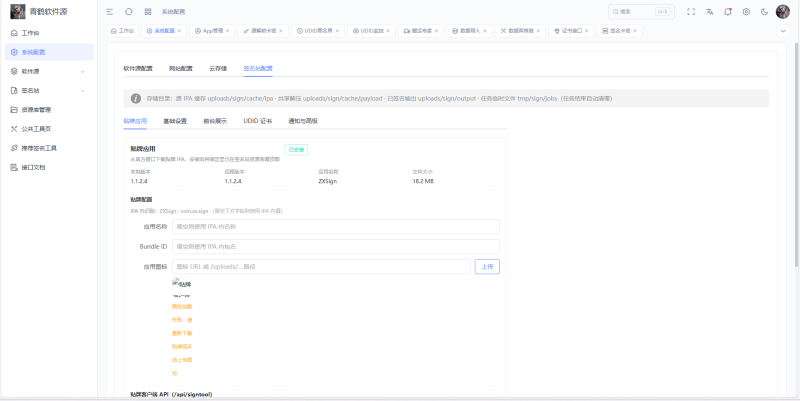Close the 数据库修复 page tab
Screen dimensions: 800x401
(538, 31)
